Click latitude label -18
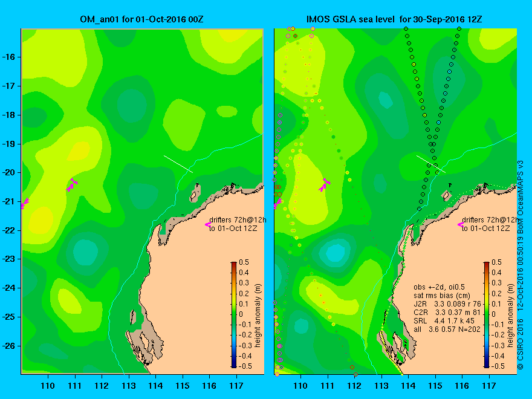 (x=9, y=115)
